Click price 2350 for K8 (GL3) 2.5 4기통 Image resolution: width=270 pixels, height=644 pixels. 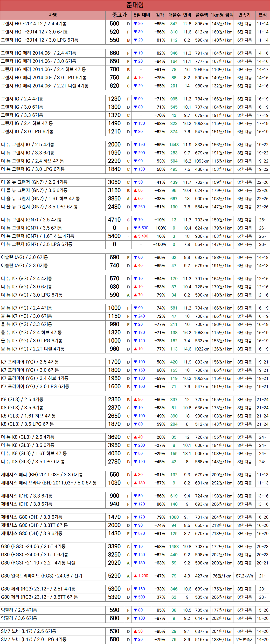tap(114, 399)
